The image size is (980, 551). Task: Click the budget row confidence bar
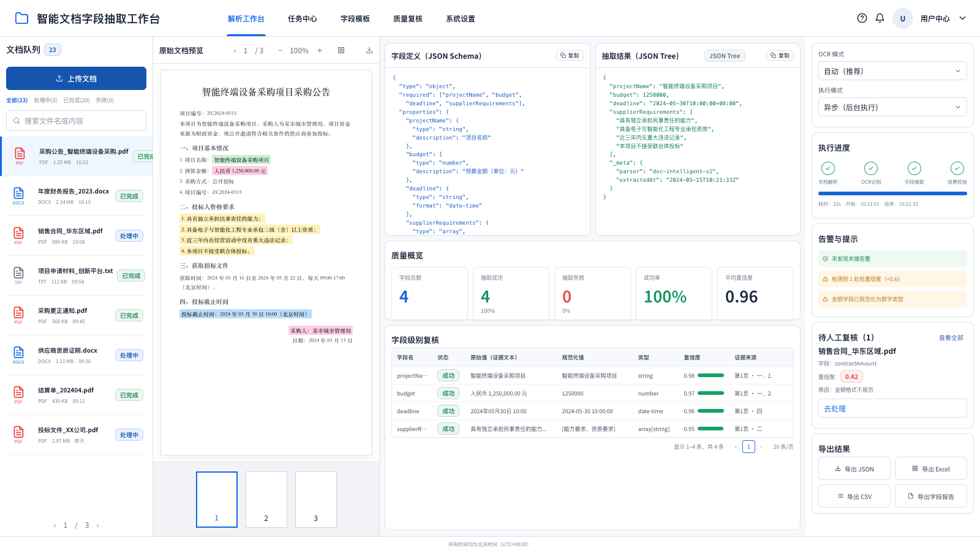pyautogui.click(x=710, y=393)
